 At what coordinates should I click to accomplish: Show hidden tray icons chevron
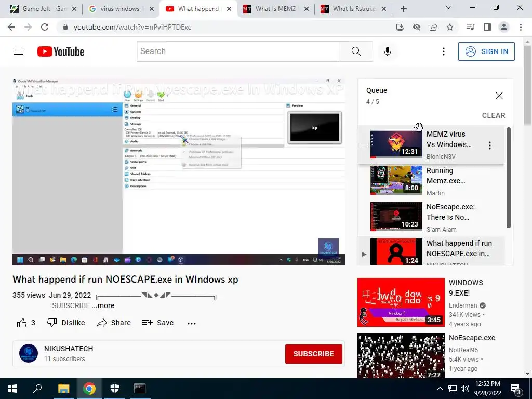(x=440, y=389)
